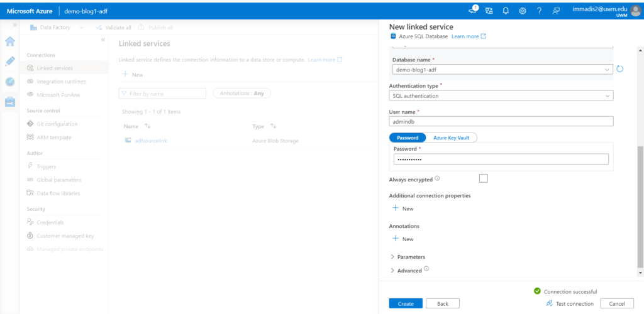644x314 pixels.
Task: Click the Password input field
Action: pyautogui.click(x=501, y=159)
